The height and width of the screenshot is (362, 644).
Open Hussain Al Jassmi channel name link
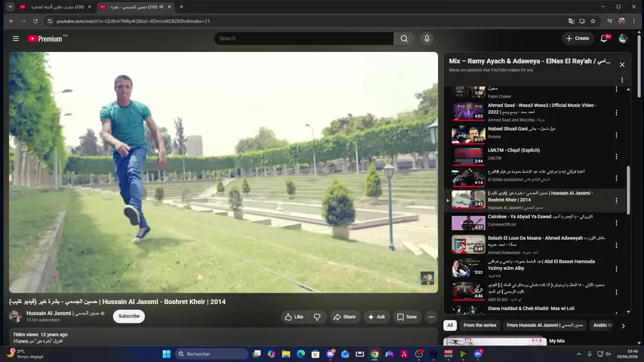(63, 313)
